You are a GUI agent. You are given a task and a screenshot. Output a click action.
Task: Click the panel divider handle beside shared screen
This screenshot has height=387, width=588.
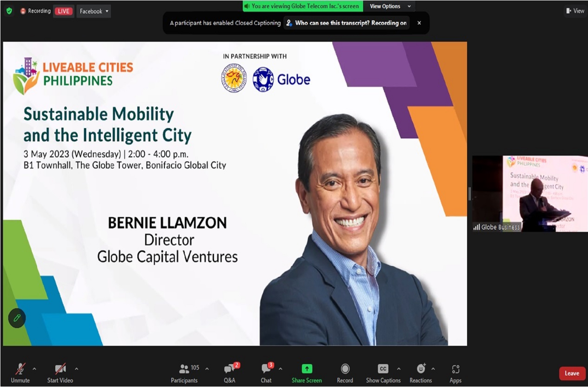coord(469,194)
